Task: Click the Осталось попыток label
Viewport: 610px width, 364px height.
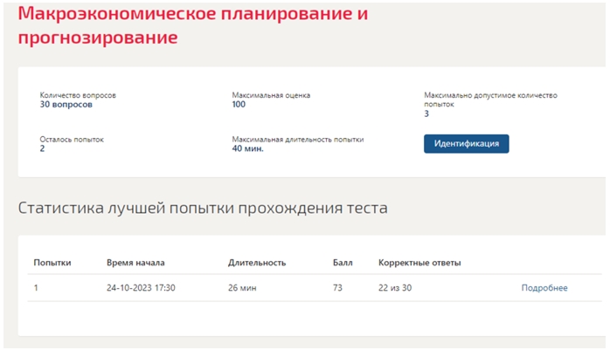Action: point(72,140)
